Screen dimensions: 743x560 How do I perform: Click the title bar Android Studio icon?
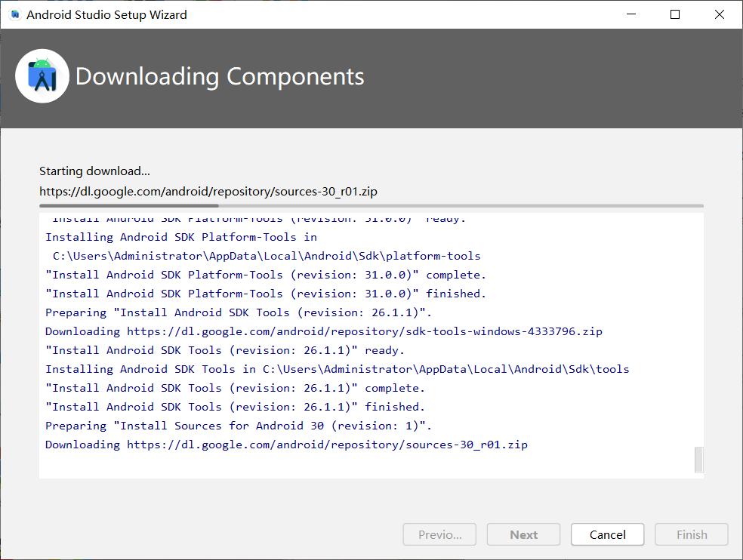point(15,14)
